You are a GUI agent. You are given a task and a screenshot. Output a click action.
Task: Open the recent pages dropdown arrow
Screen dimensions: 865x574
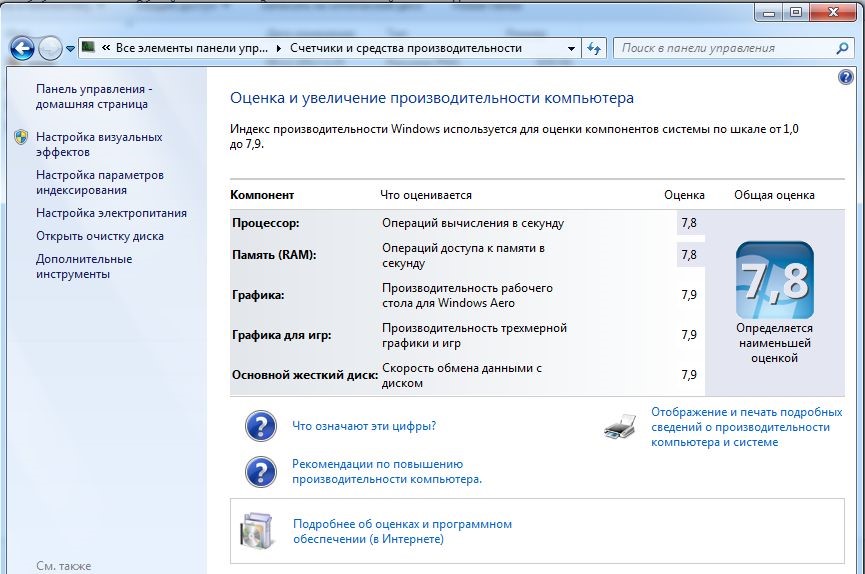[70, 48]
